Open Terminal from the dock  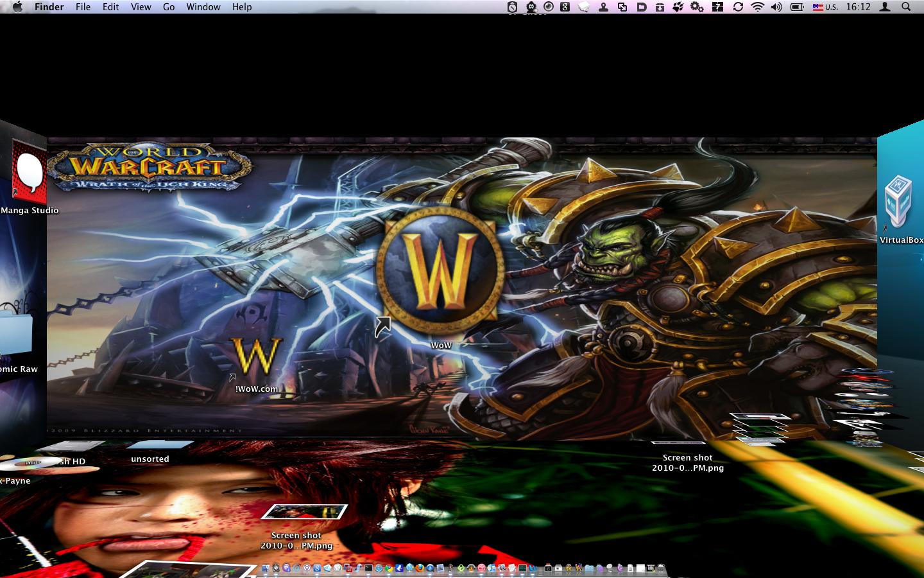click(368, 568)
